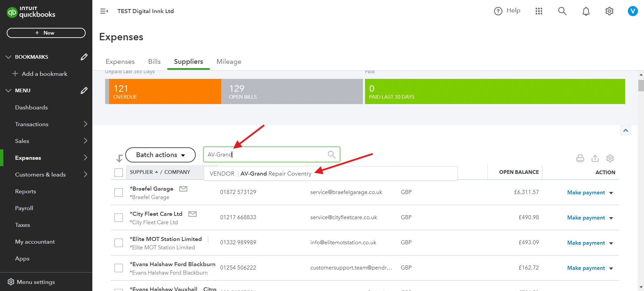The width and height of the screenshot is (644, 291).
Task: Open My accountant in sidebar
Action: click(x=35, y=242)
